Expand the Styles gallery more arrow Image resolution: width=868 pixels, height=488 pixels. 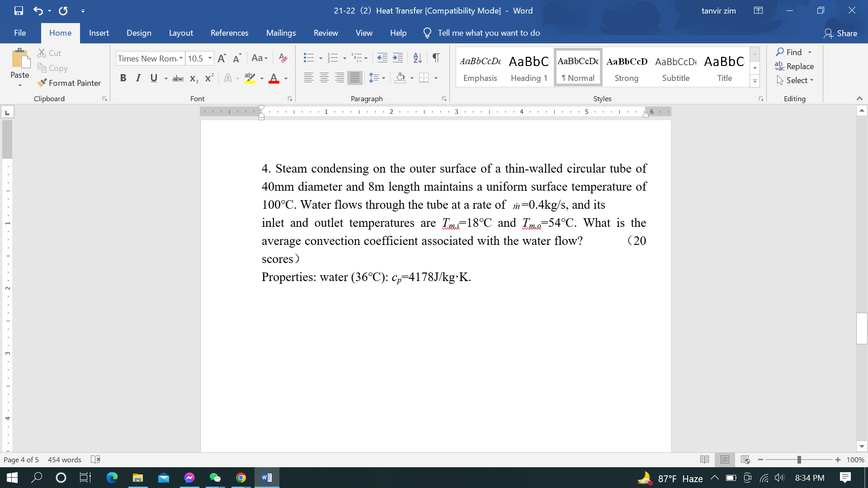pos(755,81)
